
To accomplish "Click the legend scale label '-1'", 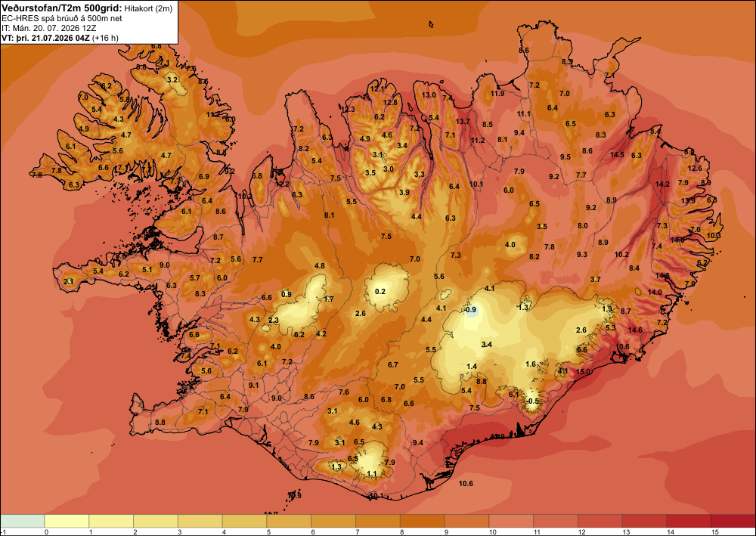I will pos(3,532).
